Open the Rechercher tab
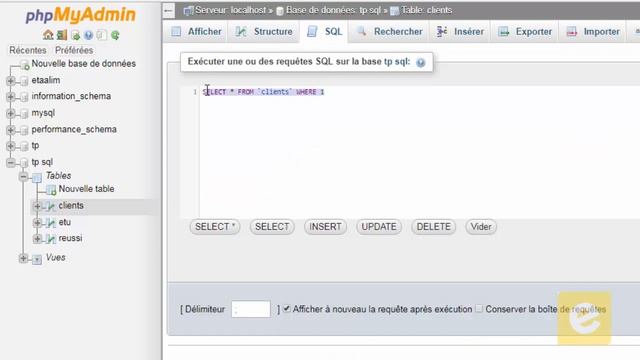Screen dimensions: 640x360 (x=389, y=31)
